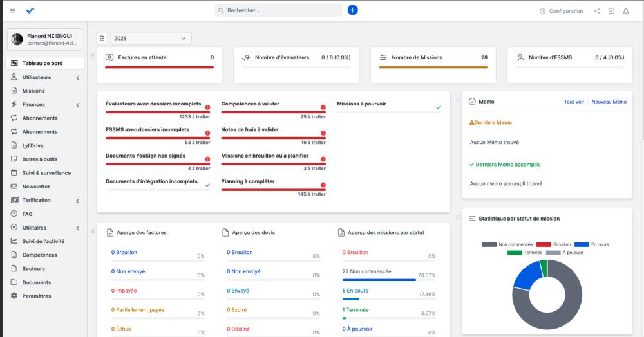
Task: Click the Rechercher search field
Action: pyautogui.click(x=279, y=11)
